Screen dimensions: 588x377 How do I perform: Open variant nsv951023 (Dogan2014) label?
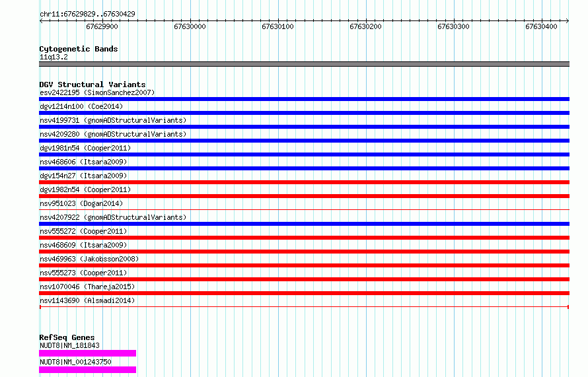coord(81,203)
